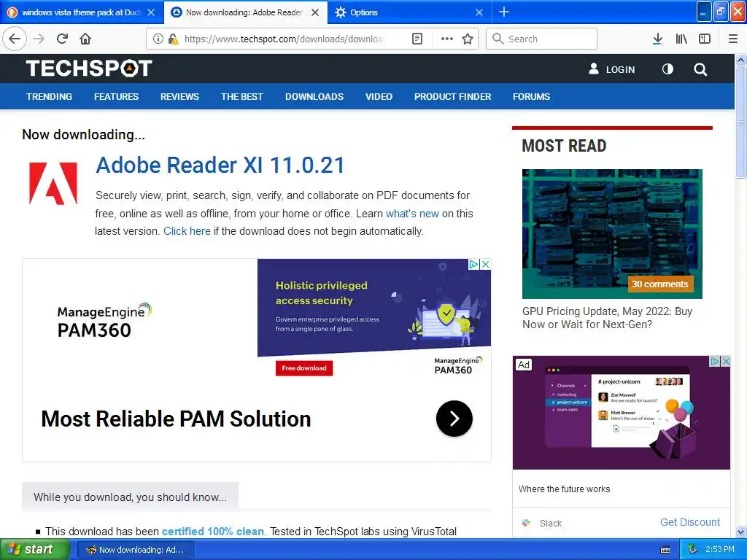747x560 pixels.
Task: Click the Where the future works caption
Action: coord(564,489)
